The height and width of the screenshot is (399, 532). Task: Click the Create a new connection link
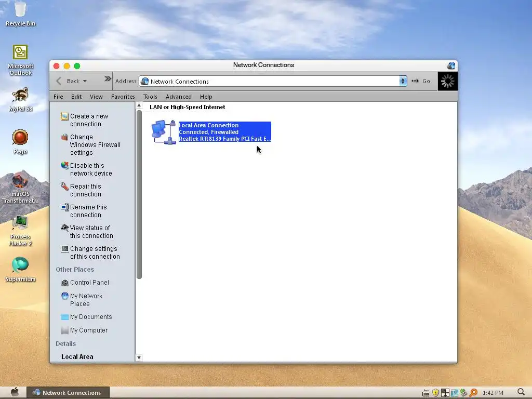[89, 120]
